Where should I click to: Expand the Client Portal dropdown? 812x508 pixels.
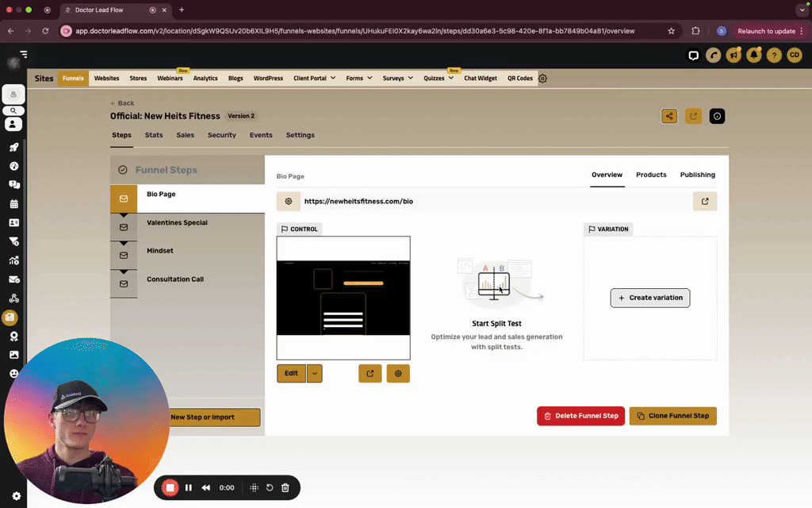314,79
